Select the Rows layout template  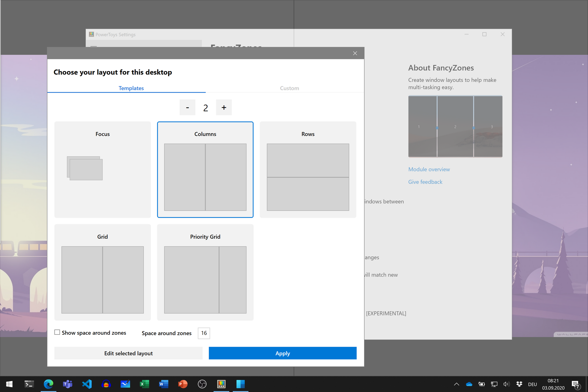tap(308, 170)
